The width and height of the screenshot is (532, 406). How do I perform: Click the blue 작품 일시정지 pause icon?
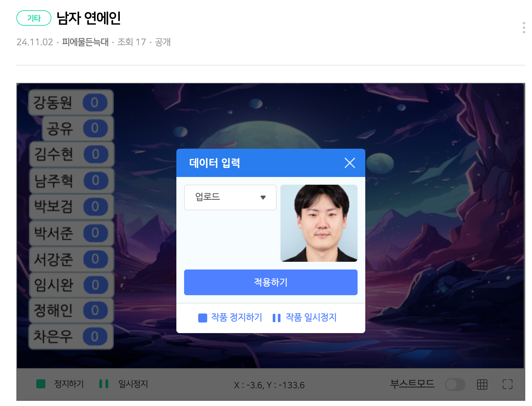tap(276, 318)
